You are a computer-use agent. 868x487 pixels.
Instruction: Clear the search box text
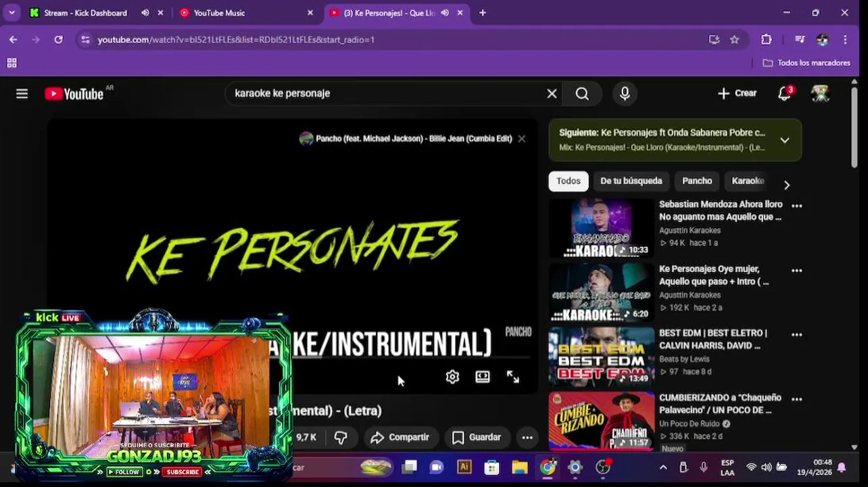coord(552,94)
